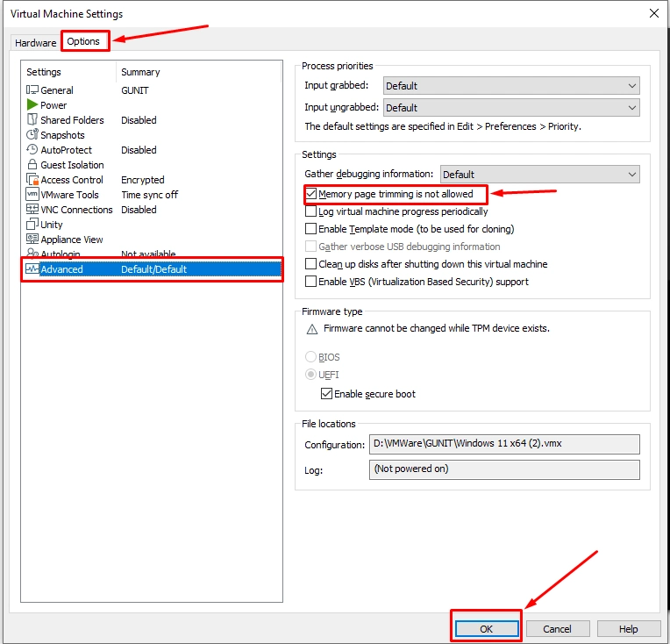
Task: Open the Input ungrabbed priority dropdown
Action: click(511, 108)
